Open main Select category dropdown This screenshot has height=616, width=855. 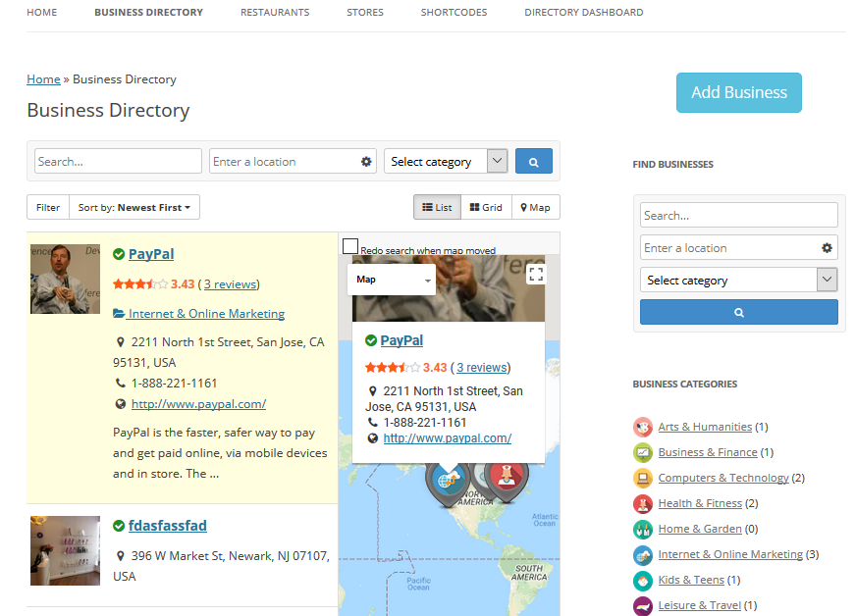446,162
